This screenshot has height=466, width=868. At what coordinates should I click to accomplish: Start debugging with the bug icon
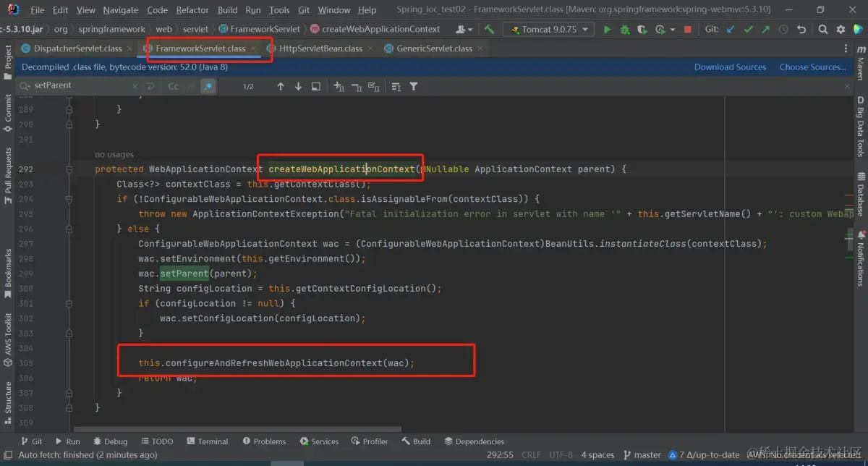625,30
